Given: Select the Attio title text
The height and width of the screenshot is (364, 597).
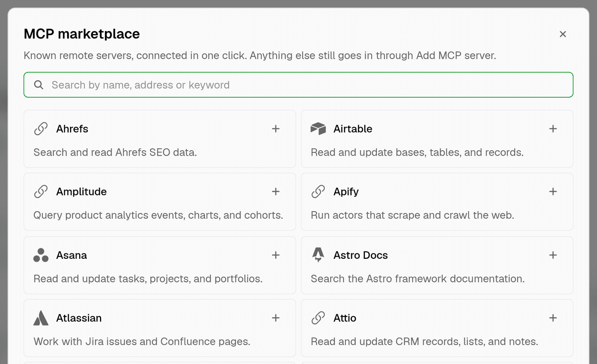Looking at the screenshot, I should tap(345, 318).
